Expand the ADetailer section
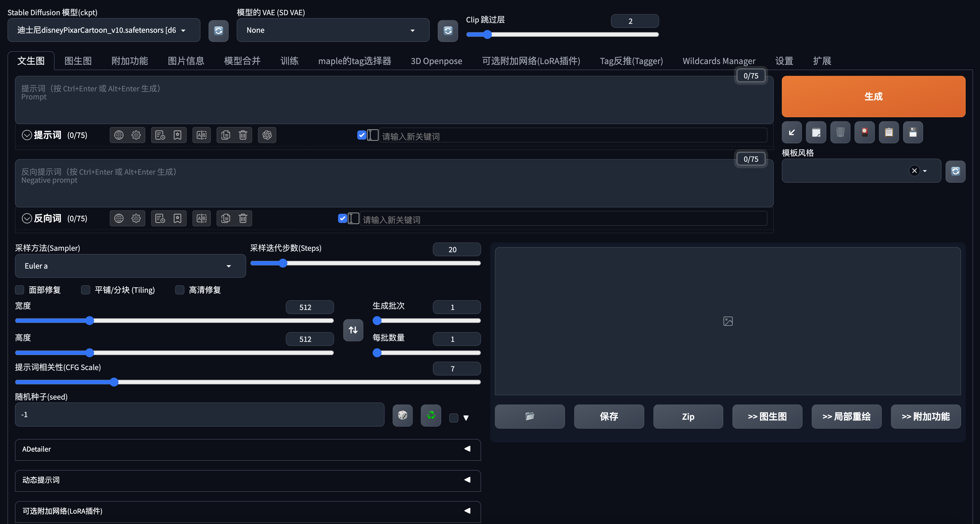Screen dimensions: 980x524 click(248, 449)
